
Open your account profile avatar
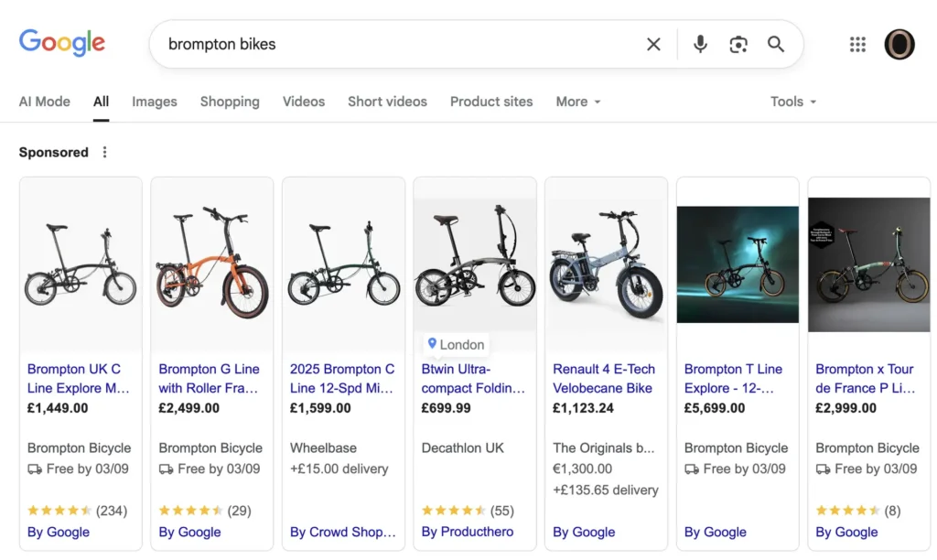click(x=899, y=44)
